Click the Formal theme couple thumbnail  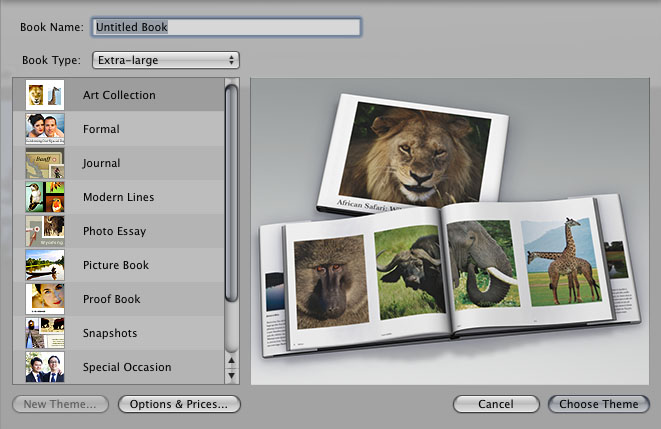45,129
